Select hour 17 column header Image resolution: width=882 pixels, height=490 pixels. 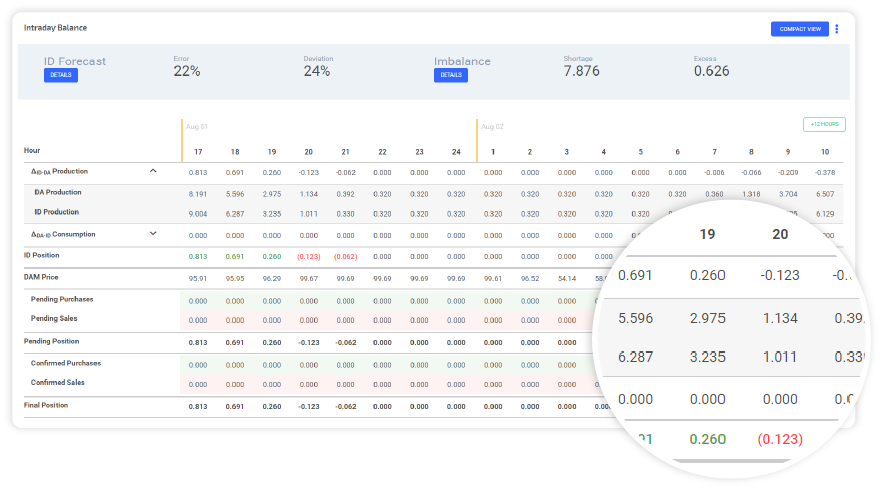[198, 152]
